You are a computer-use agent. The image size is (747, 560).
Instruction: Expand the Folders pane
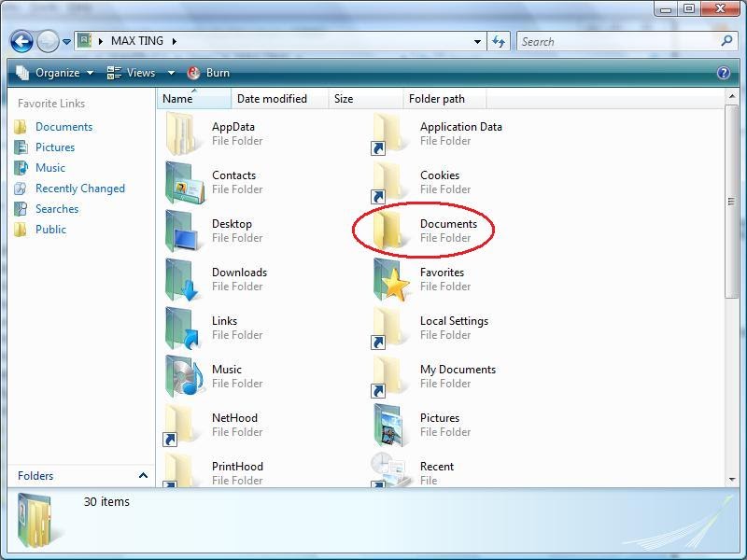click(143, 475)
